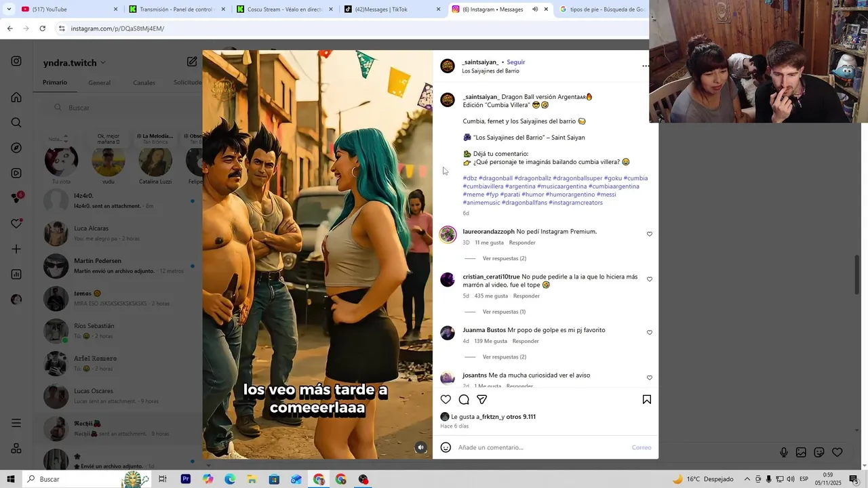Reload the page in Chrome
This screenshot has width=868, height=488.
click(43, 28)
